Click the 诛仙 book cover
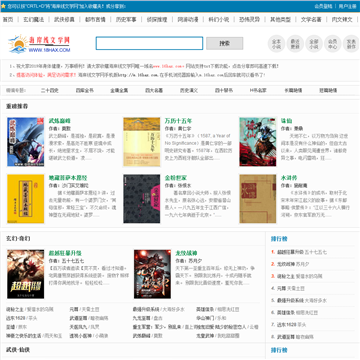This screenshot has width=360, height=360. click(258, 142)
